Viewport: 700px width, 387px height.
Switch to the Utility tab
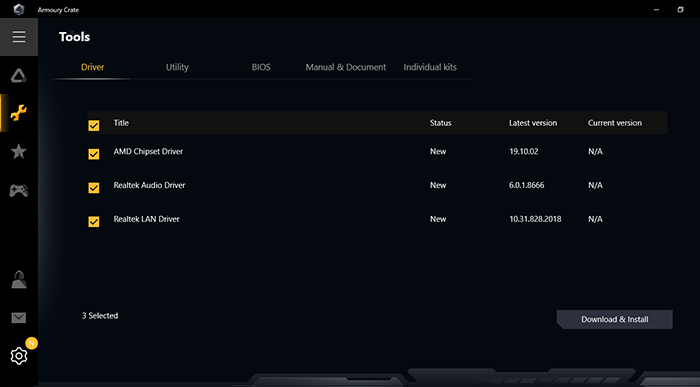pos(177,67)
